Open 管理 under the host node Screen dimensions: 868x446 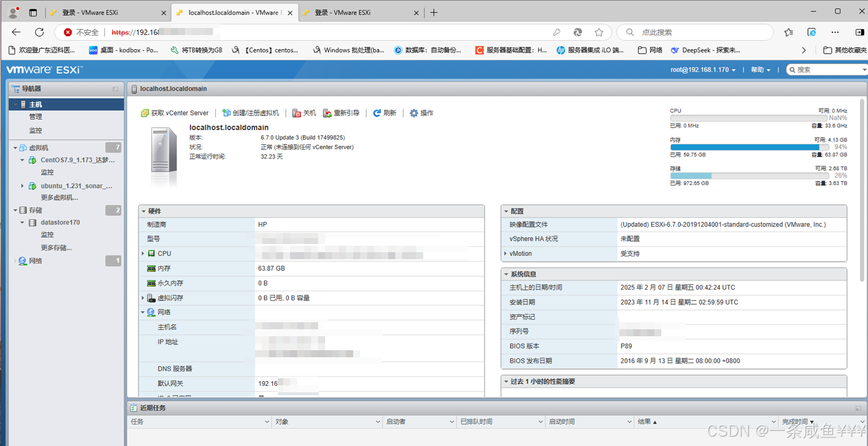click(x=36, y=117)
